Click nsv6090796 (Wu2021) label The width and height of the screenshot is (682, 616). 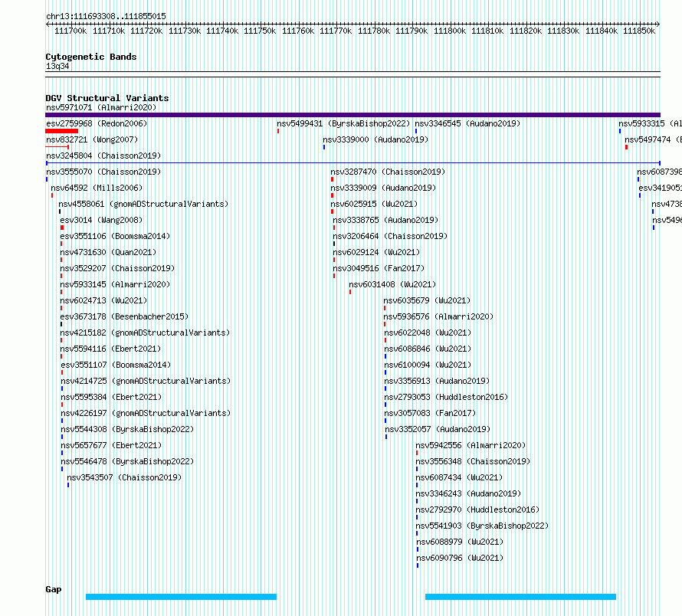click(x=461, y=558)
